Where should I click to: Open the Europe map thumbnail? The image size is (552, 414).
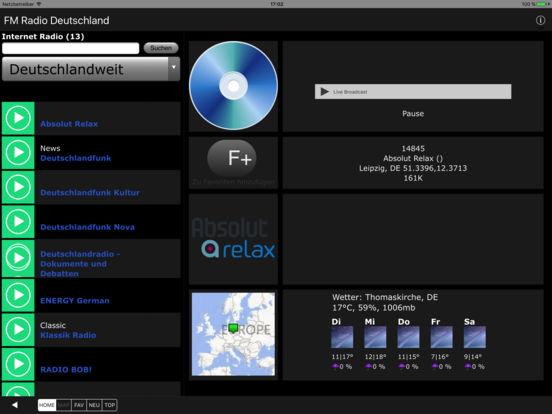[233, 334]
